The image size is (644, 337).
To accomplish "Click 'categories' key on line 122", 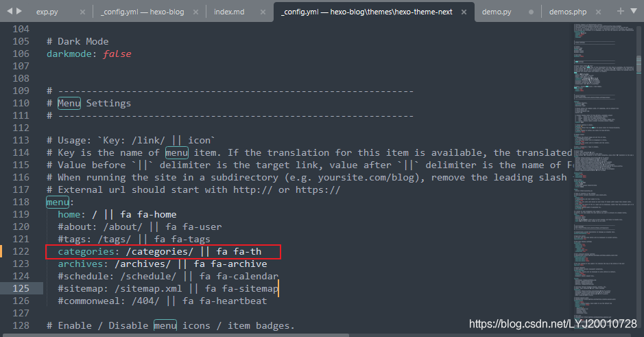I will click(86, 251).
